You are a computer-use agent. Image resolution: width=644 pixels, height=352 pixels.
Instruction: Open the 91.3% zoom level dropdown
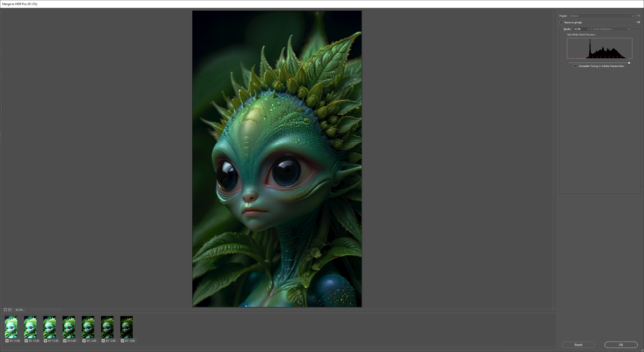[x=28, y=310]
